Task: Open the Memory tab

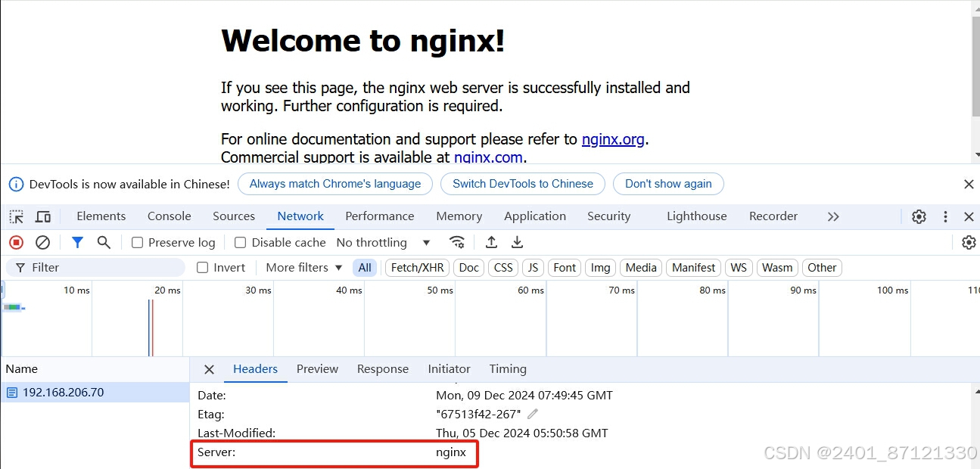Action: (459, 216)
